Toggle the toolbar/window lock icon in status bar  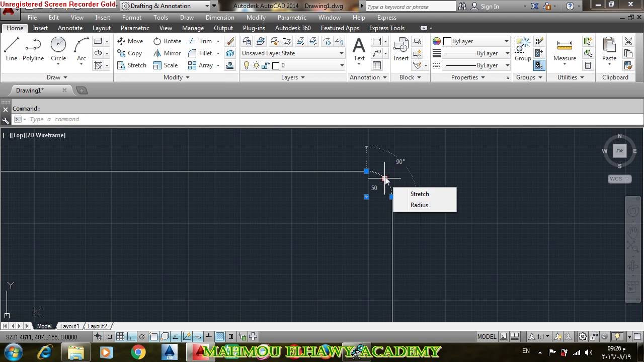(x=594, y=337)
